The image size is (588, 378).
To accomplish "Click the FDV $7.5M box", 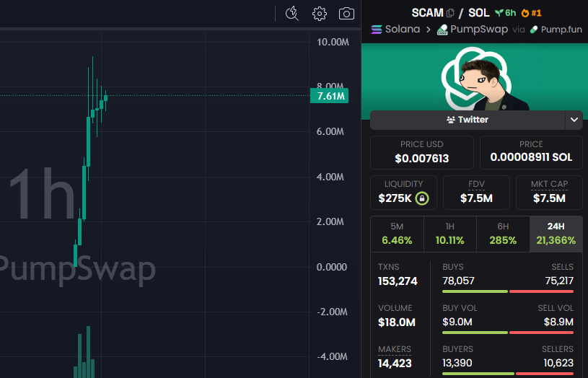I will pos(476,193).
